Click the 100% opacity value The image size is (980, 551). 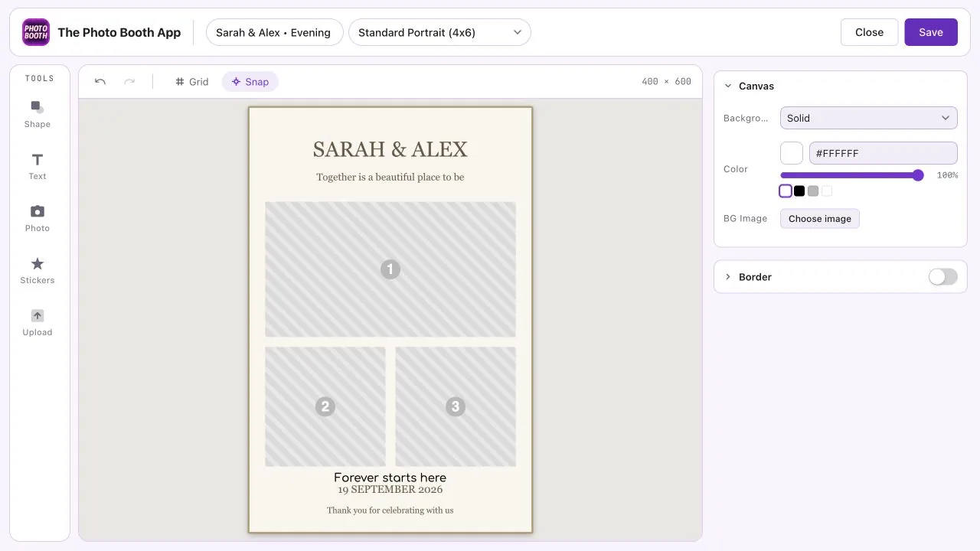pyautogui.click(x=947, y=175)
